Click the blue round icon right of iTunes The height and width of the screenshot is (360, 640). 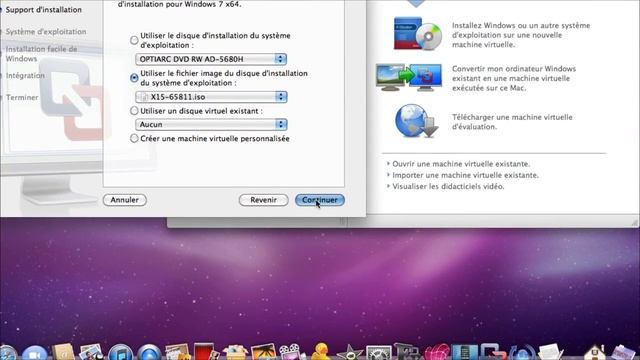point(149,352)
